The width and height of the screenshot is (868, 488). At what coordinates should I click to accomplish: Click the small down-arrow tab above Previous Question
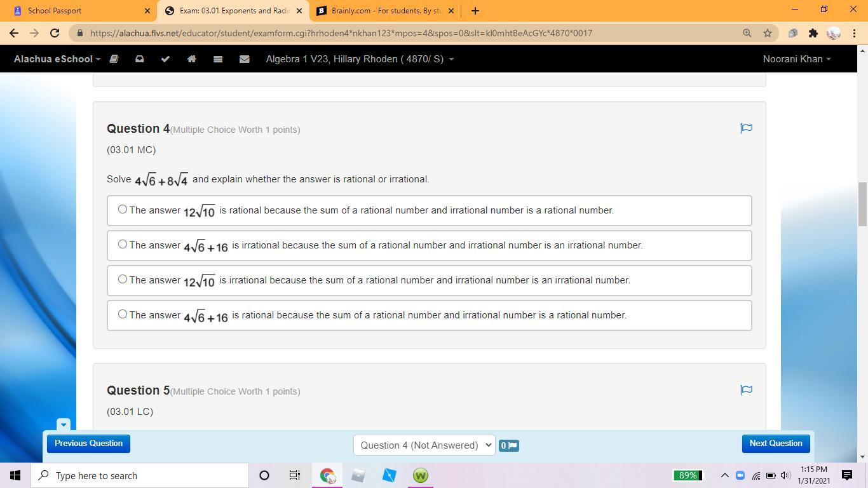click(x=63, y=424)
